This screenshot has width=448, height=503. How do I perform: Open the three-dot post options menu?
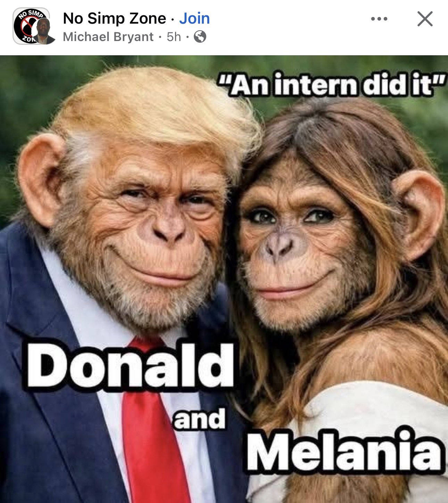click(379, 19)
